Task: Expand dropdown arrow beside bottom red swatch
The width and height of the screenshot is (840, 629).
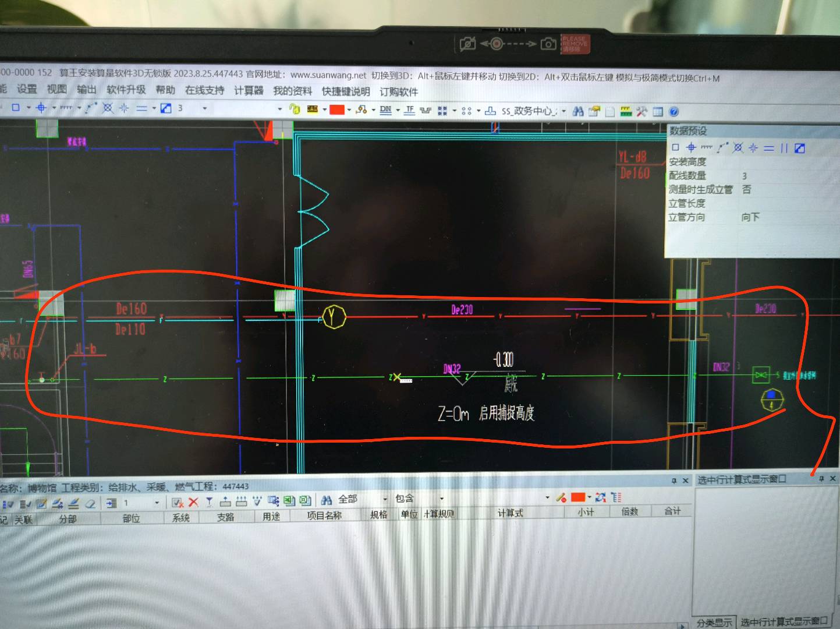Action: coord(589,497)
